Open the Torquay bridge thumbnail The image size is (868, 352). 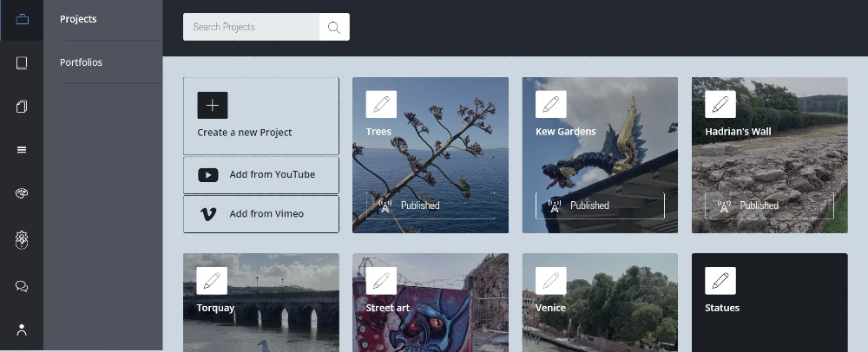[261, 303]
